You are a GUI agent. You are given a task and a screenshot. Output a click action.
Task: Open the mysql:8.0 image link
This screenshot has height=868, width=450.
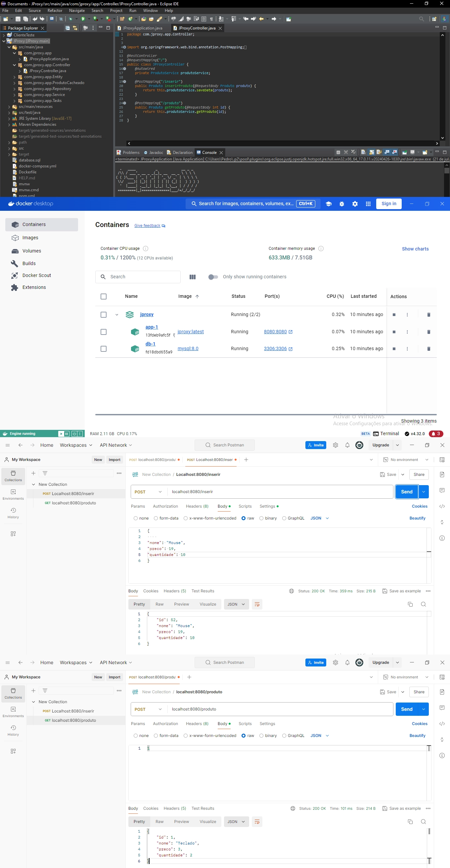188,349
